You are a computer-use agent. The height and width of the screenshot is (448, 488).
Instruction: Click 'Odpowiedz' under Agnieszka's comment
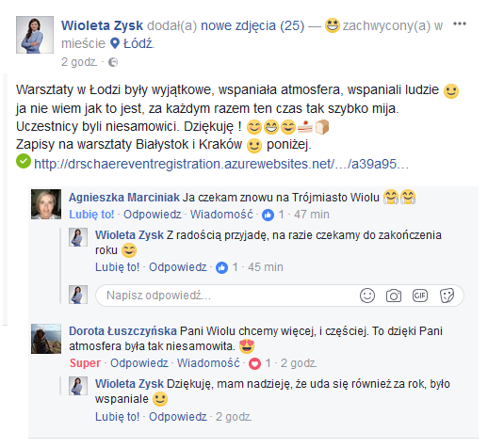pyautogui.click(x=153, y=215)
